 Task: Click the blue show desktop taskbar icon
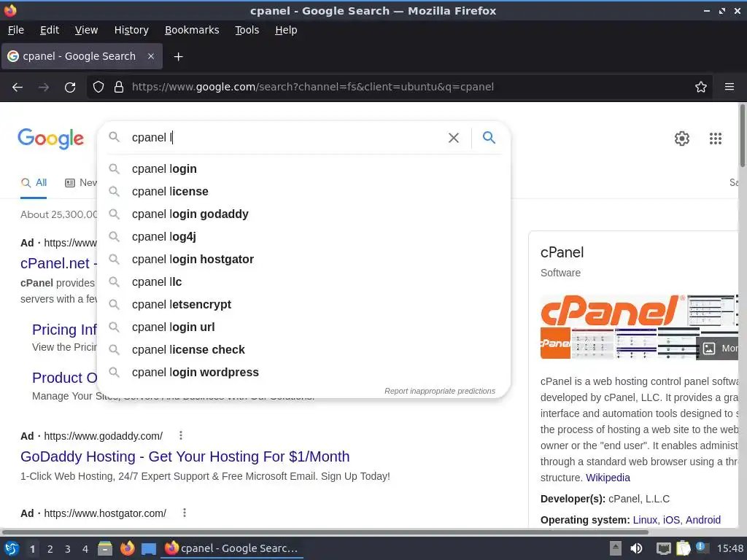(x=149, y=549)
